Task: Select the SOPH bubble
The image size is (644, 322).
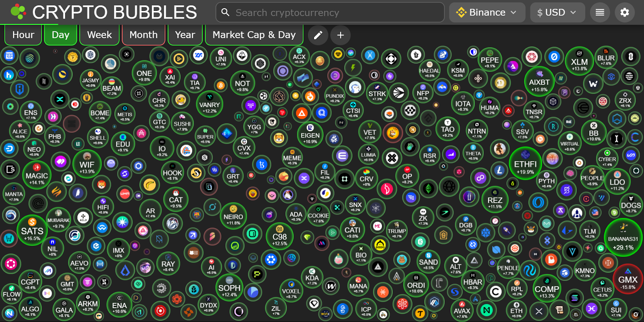Action: (x=229, y=288)
